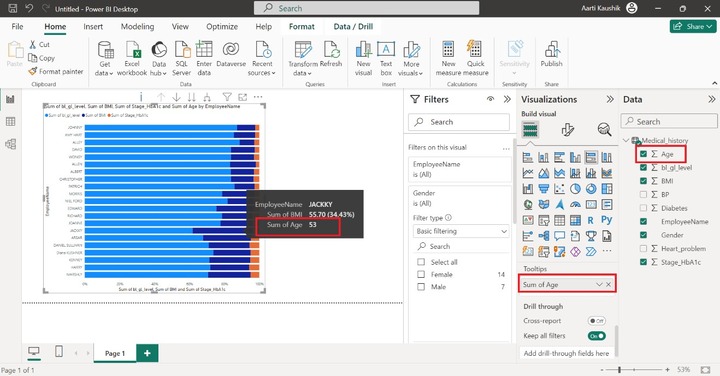
Task: Click the title bar Search box
Action: pos(366,8)
